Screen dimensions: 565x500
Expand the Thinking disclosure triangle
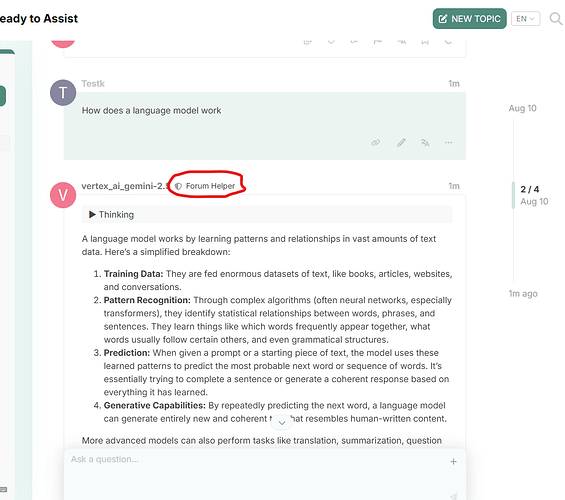pos(92,214)
